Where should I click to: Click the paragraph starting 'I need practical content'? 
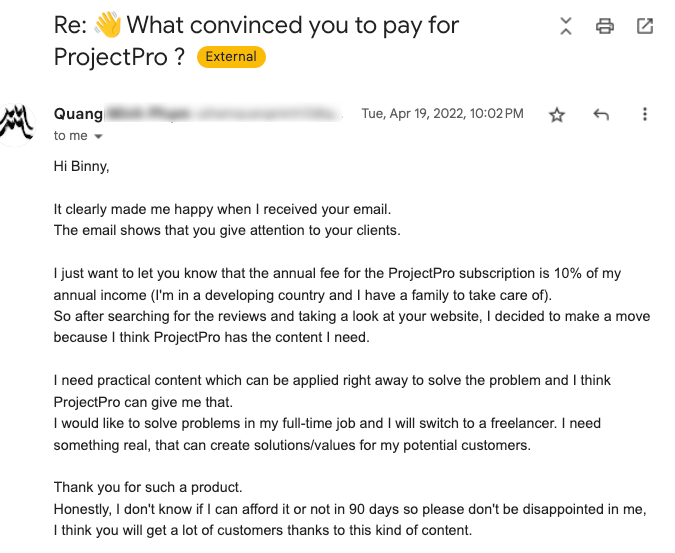[332, 380]
